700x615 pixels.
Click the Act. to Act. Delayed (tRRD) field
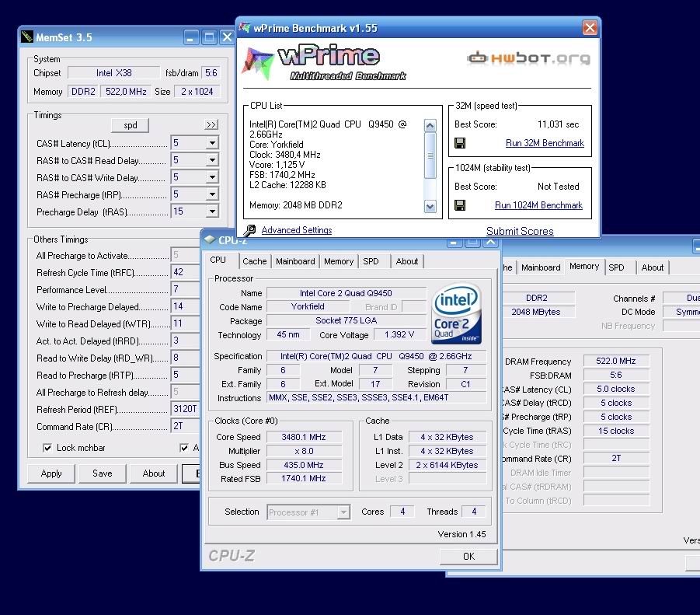pos(185,341)
